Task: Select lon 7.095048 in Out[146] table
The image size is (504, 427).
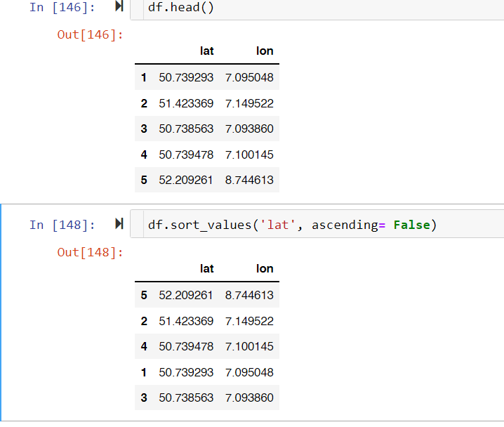Action: pos(249,77)
